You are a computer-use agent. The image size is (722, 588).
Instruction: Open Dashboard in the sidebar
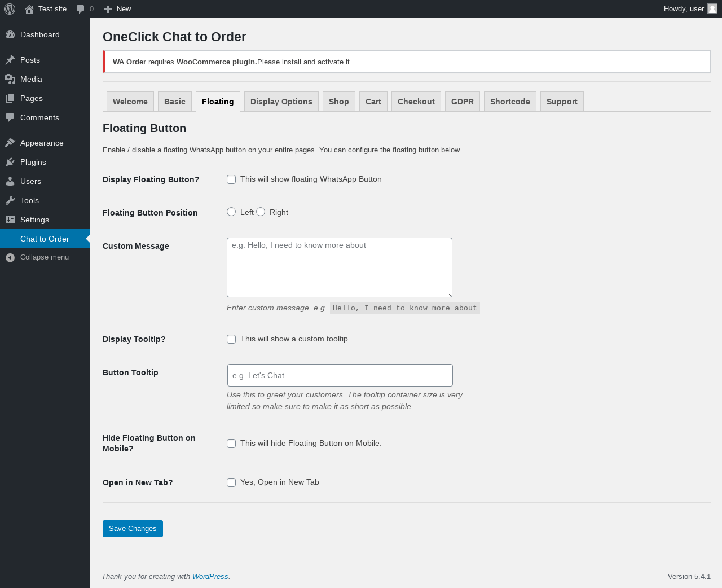click(x=45, y=34)
